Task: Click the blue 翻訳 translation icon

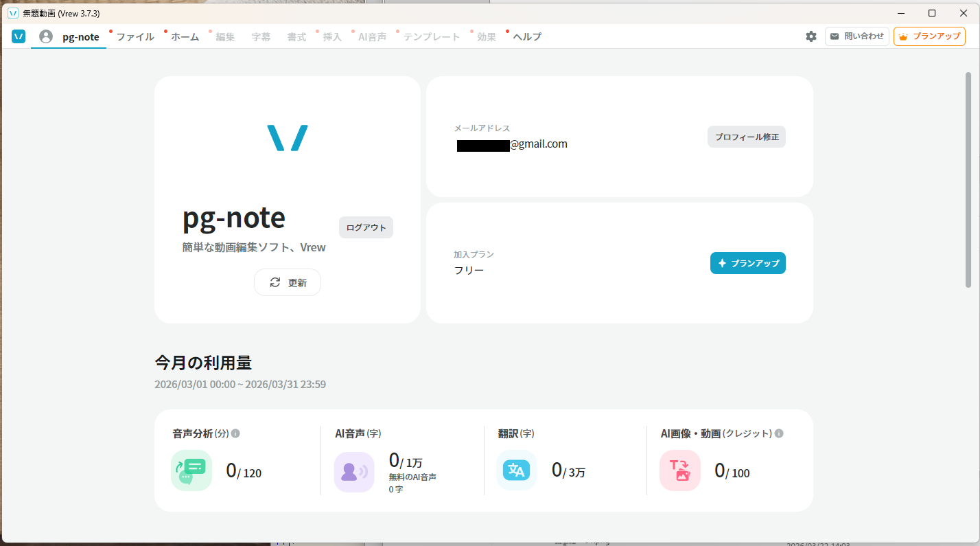Action: tap(516, 470)
